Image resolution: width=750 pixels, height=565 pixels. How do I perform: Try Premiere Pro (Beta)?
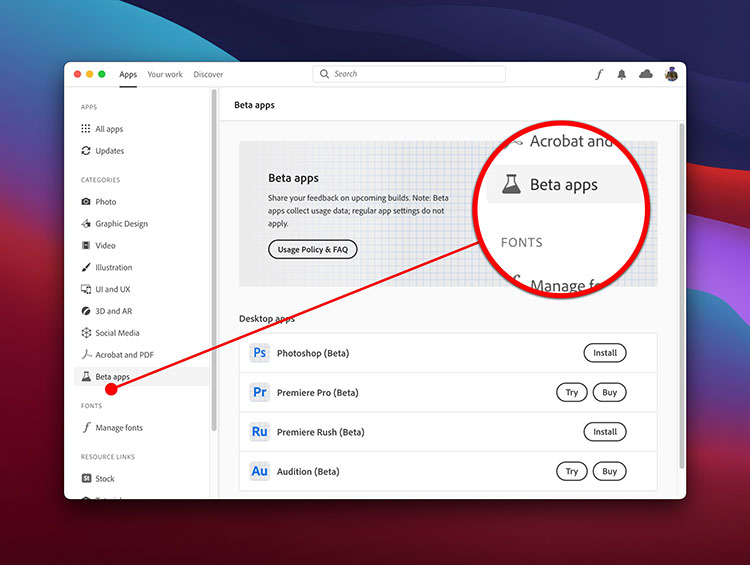[572, 392]
